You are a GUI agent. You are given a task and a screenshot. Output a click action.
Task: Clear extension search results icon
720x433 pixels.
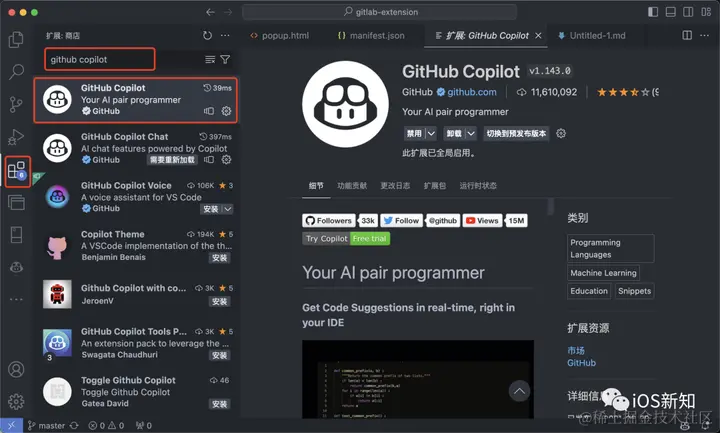[x=210, y=59]
